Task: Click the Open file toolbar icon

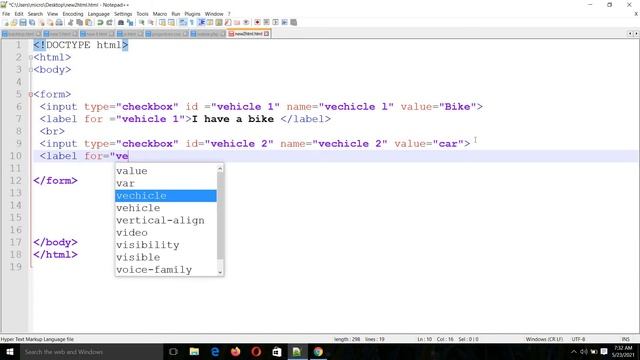Action: pos(14,22)
